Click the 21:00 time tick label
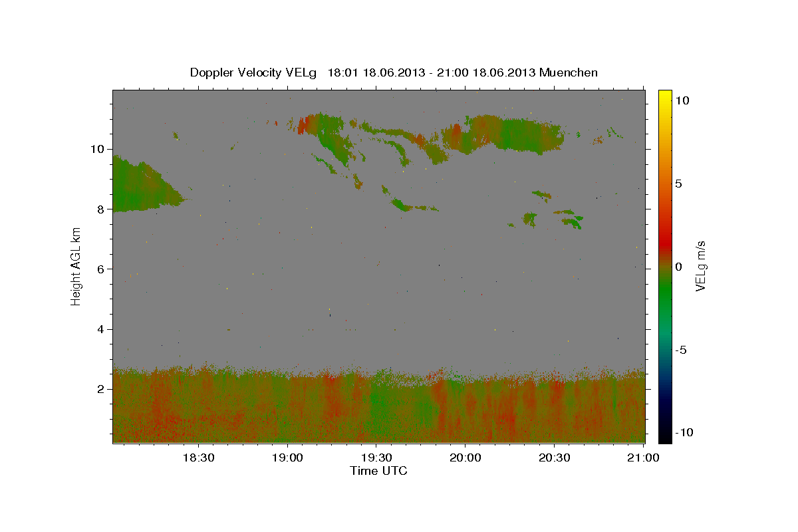 [x=642, y=458]
